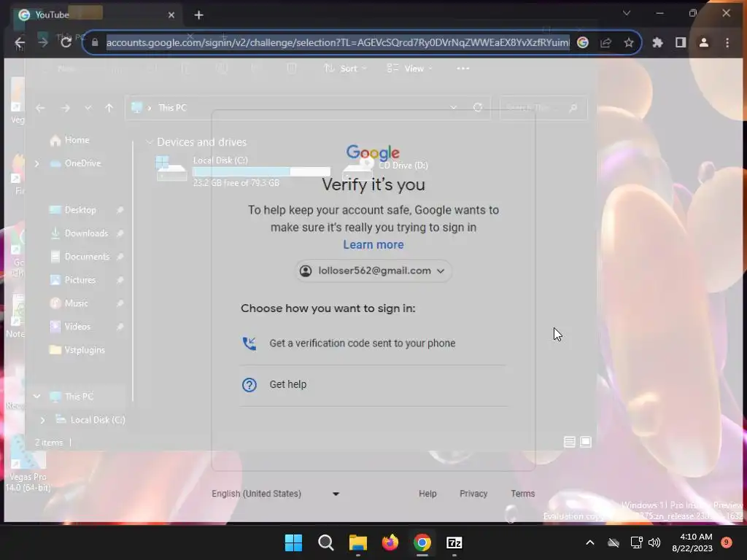The width and height of the screenshot is (747, 560).
Task: Open the volume icon in the system tray
Action: click(654, 542)
